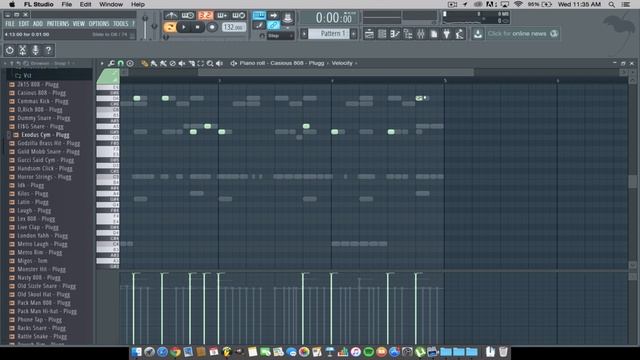
Task: Toggle piano roll magnet snap
Action: [x=120, y=63]
